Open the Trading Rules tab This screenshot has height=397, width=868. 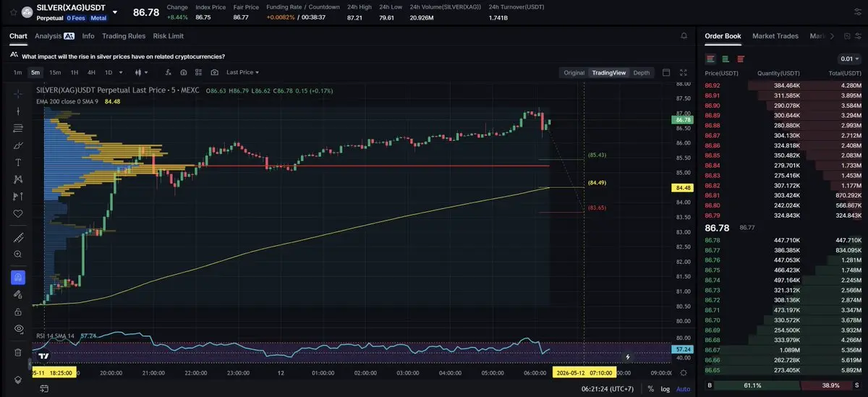coord(124,35)
